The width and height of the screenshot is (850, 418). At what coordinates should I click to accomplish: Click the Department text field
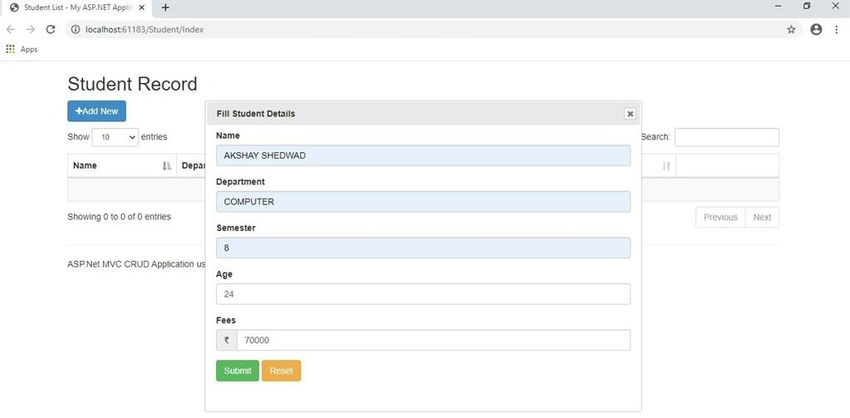[423, 202]
